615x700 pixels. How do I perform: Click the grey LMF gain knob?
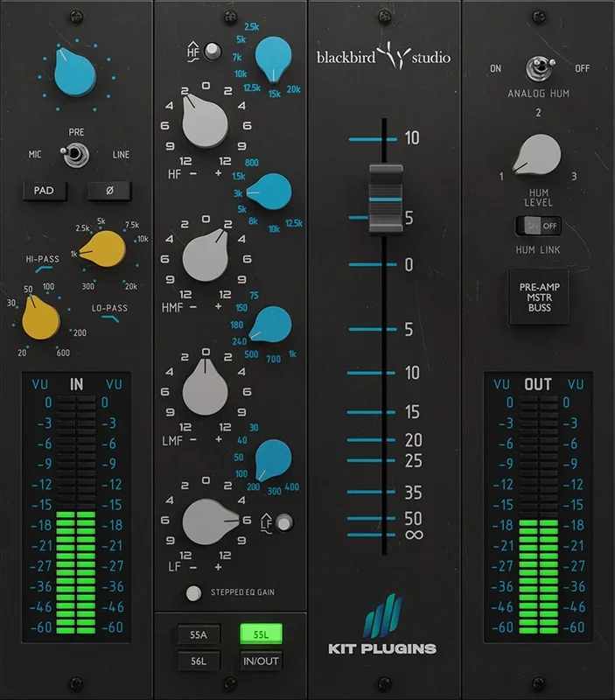click(205, 388)
